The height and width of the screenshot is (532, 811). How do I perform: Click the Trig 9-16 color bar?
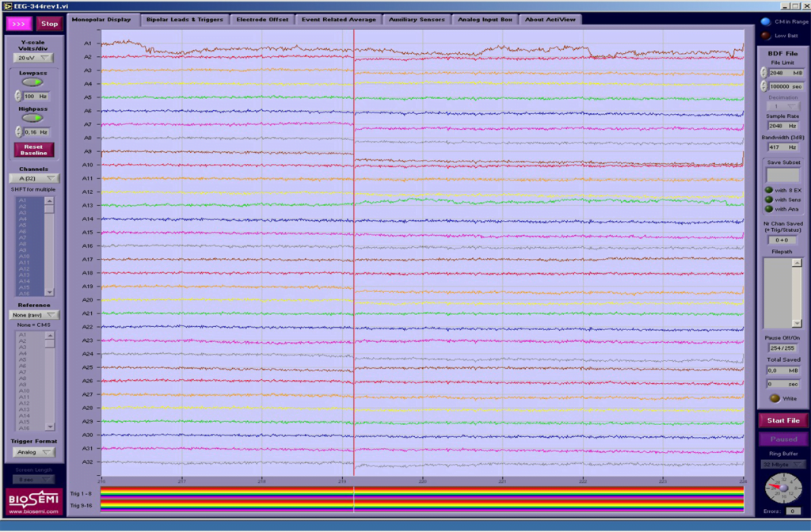point(422,506)
